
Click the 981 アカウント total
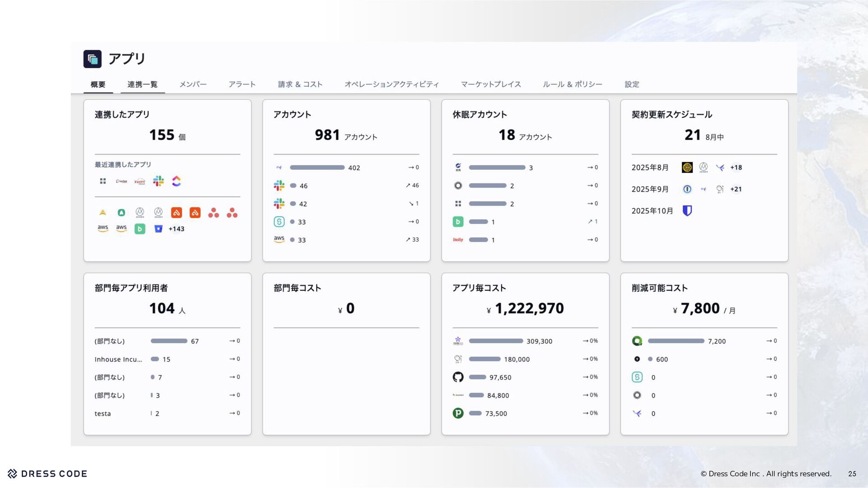(346, 135)
